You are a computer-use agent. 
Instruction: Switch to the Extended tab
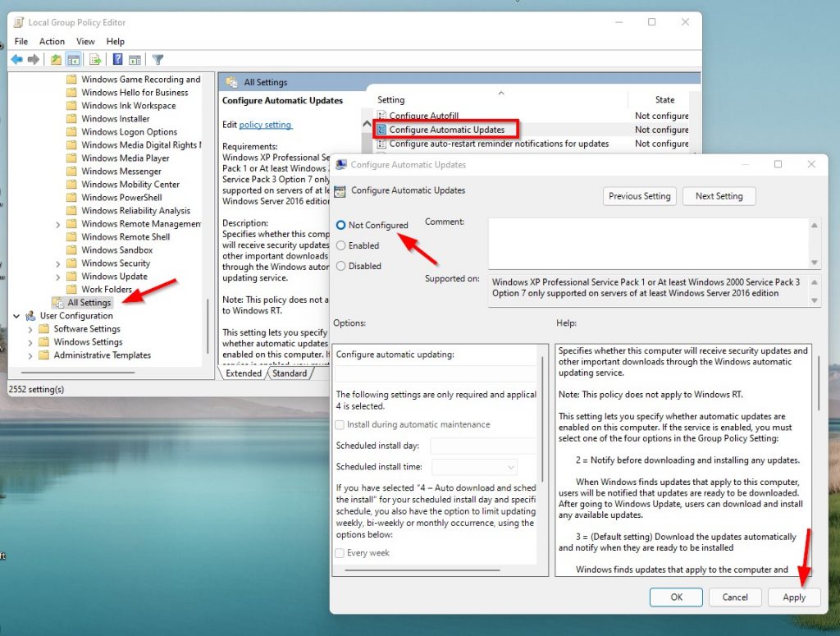(244, 373)
